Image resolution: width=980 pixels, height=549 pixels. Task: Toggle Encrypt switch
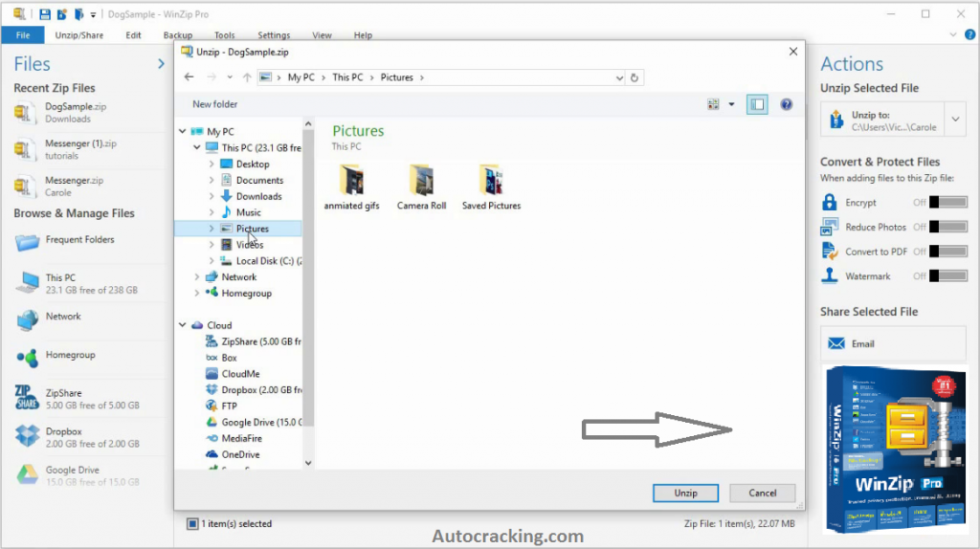(947, 203)
